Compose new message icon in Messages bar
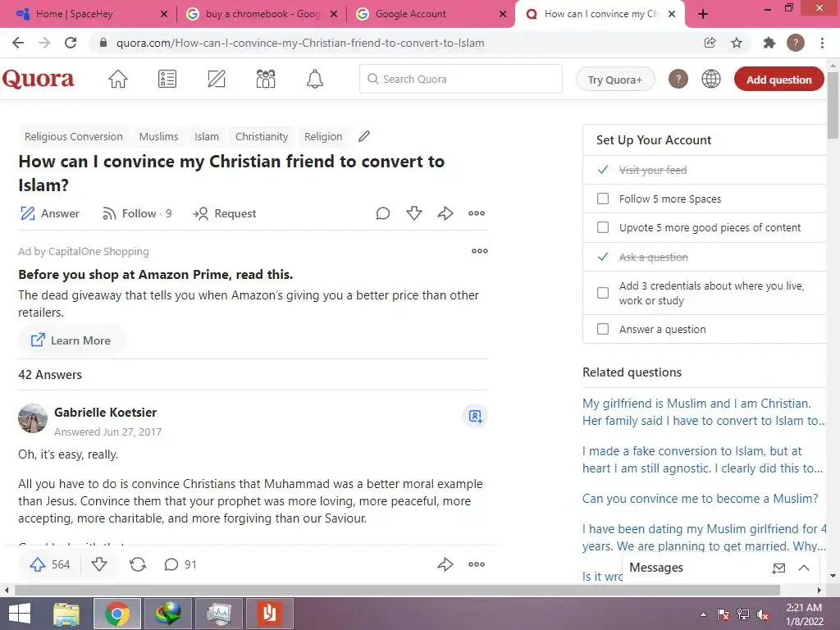 coord(778,568)
